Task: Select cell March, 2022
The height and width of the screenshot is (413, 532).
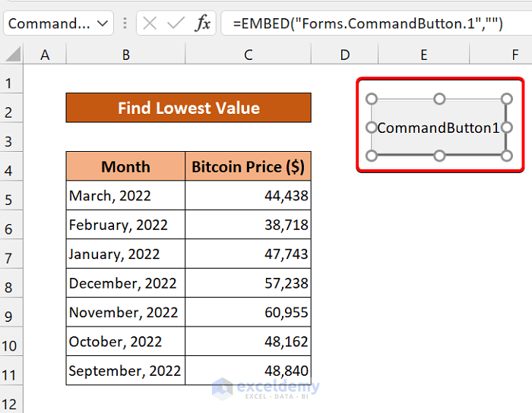Action: pyautogui.click(x=126, y=195)
